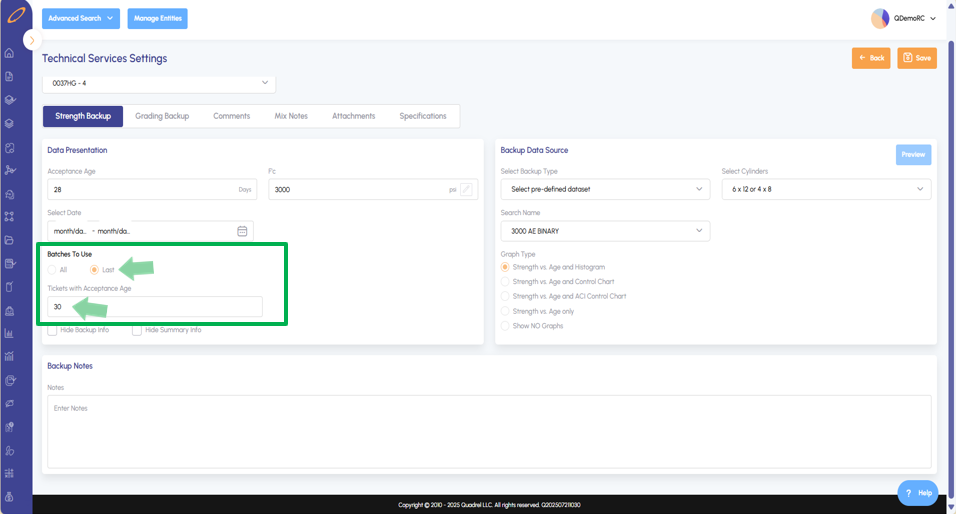Image resolution: width=956 pixels, height=514 pixels.
Task: Open the four connected nodes sidebar icon
Action: [x=9, y=216]
